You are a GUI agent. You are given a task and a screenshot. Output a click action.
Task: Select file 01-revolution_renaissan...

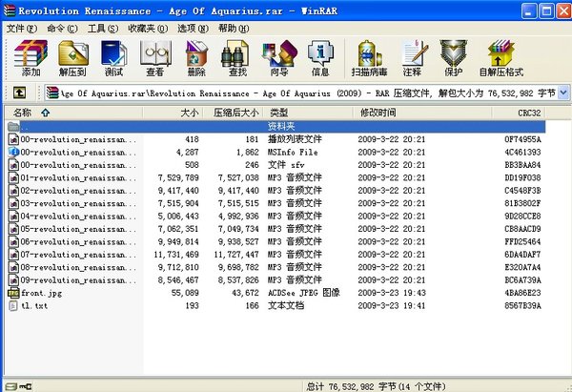point(78,178)
